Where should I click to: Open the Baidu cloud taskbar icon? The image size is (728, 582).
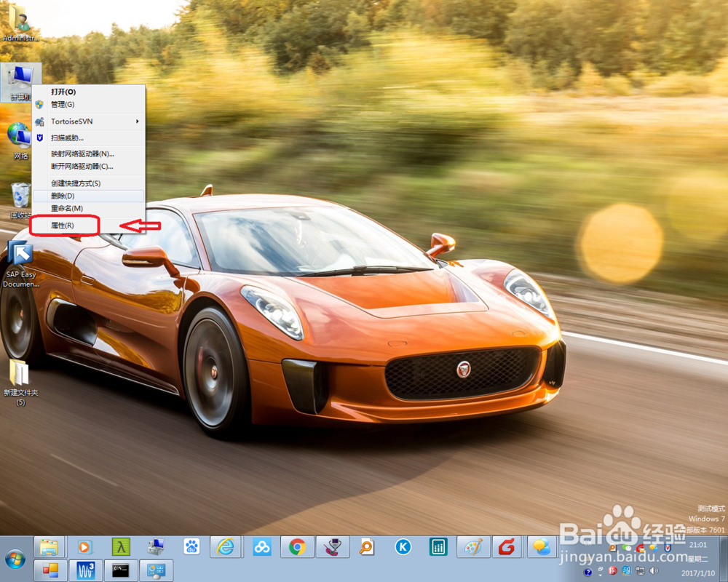(262, 547)
